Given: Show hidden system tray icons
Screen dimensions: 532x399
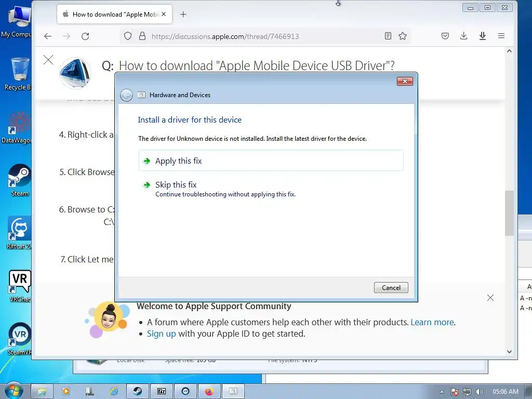Looking at the screenshot, I should tap(442, 392).
